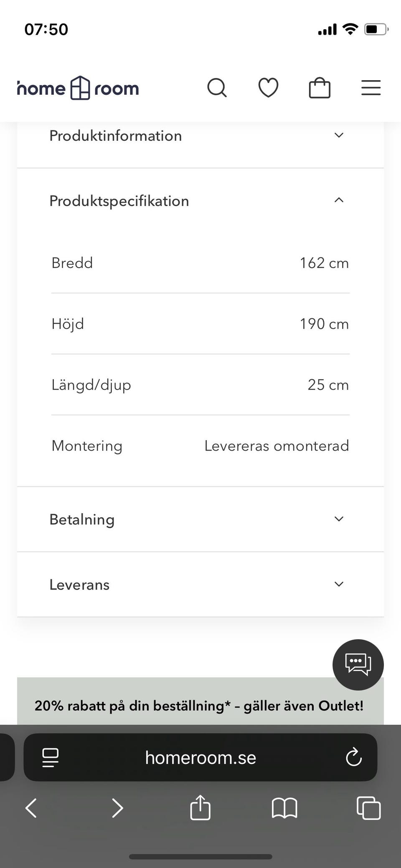401x868 pixels.
Task: Collapse the Produktspecifikation section
Action: coord(200,201)
